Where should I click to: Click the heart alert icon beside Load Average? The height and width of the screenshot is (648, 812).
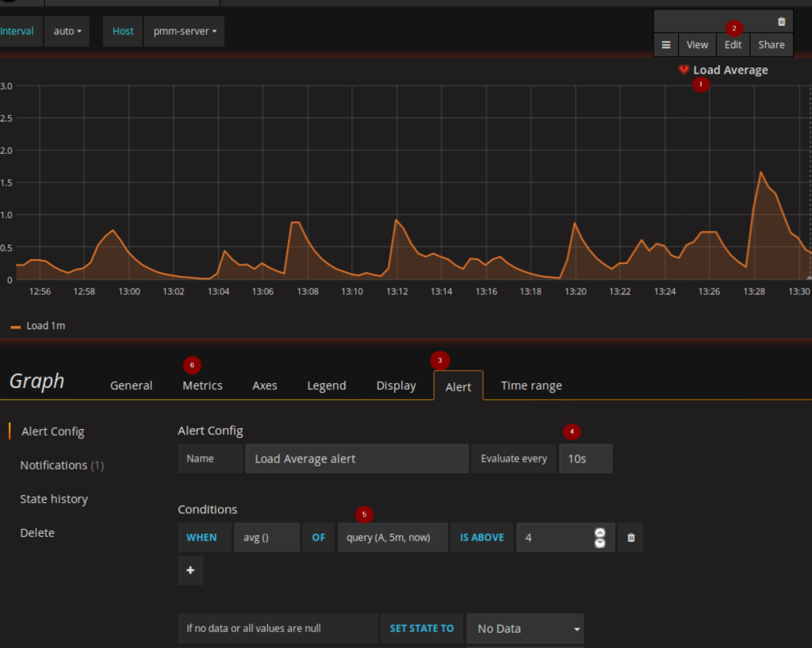[684, 70]
